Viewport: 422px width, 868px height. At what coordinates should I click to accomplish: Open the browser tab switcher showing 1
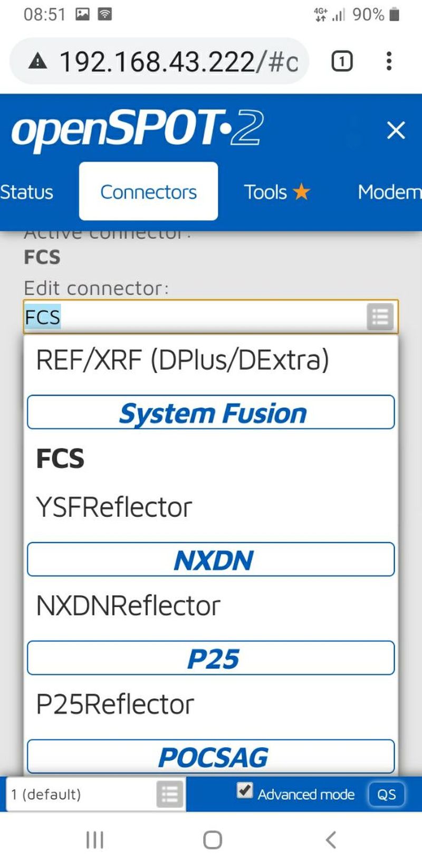click(x=342, y=62)
